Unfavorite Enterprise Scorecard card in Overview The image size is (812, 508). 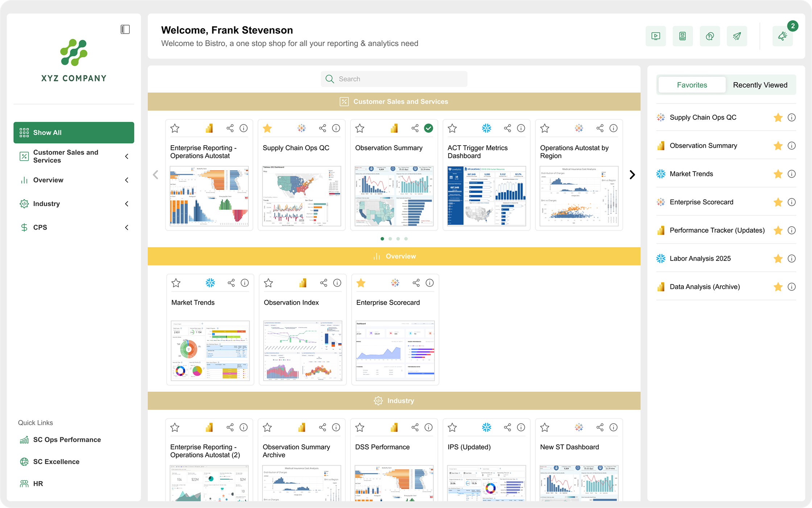tap(361, 283)
